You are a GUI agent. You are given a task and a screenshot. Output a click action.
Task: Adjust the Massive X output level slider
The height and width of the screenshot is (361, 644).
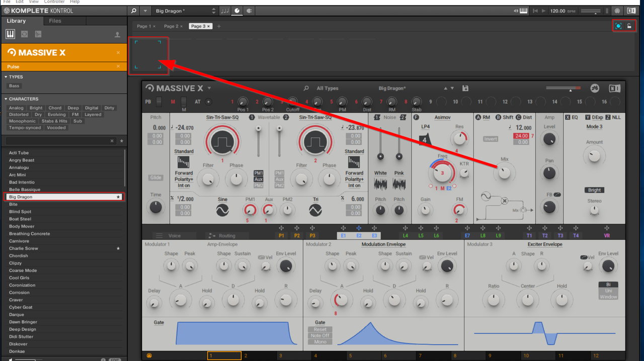coord(563,89)
